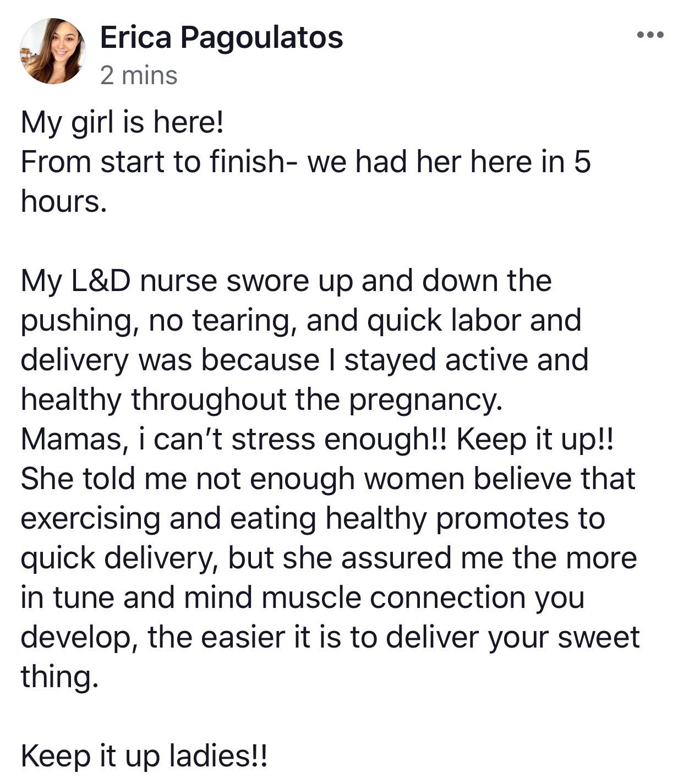Image resolution: width=673 pixels, height=784 pixels.
Task: Select the 'My L&D nurse swore' line
Action: 286,282
